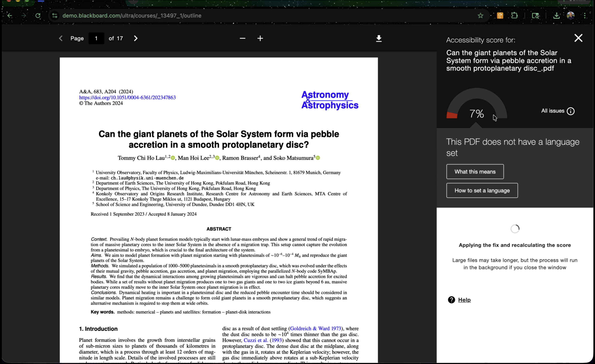Click the What this means button
Viewport: 595px width, 364px height.
tap(475, 172)
